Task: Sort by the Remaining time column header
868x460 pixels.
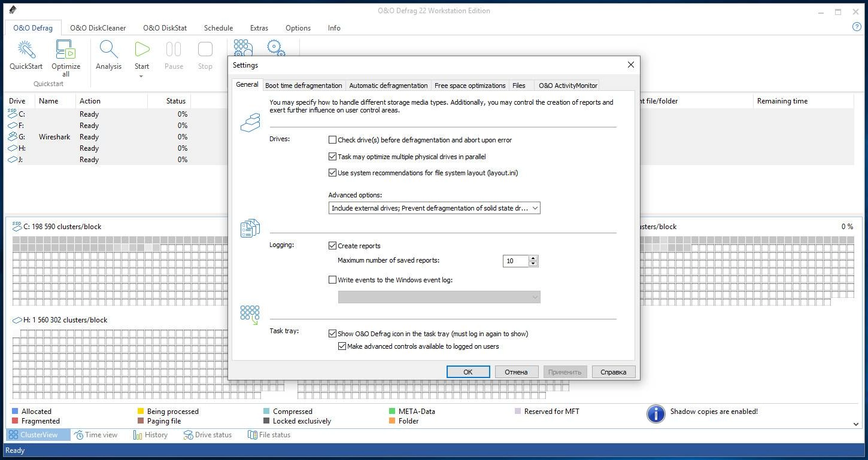Action: [x=804, y=101]
